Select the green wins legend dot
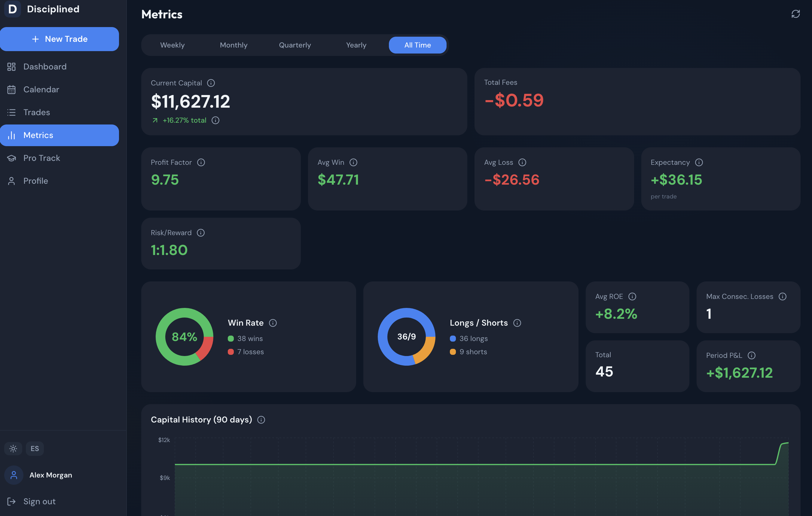The image size is (812, 516). (231, 339)
